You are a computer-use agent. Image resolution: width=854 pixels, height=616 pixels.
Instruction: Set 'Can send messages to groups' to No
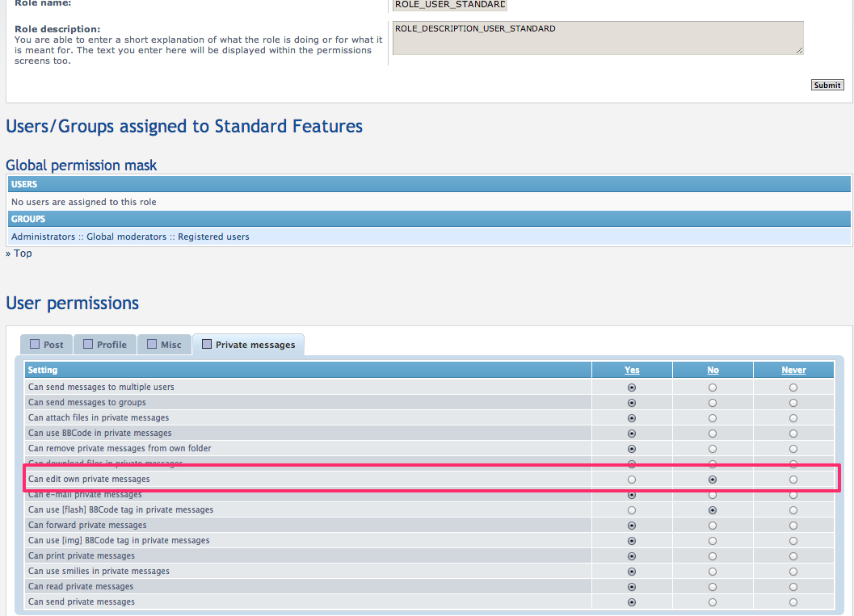[x=713, y=403]
